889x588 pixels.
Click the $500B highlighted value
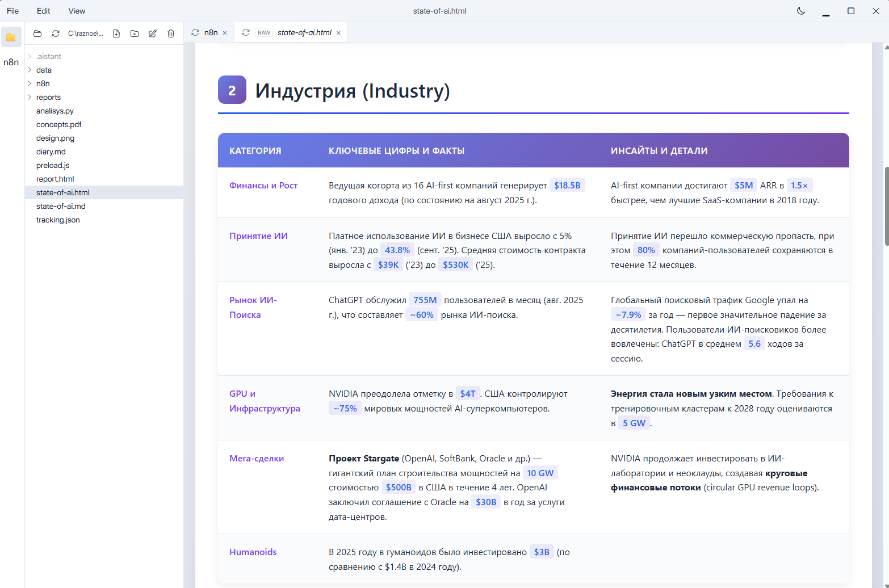tap(399, 487)
